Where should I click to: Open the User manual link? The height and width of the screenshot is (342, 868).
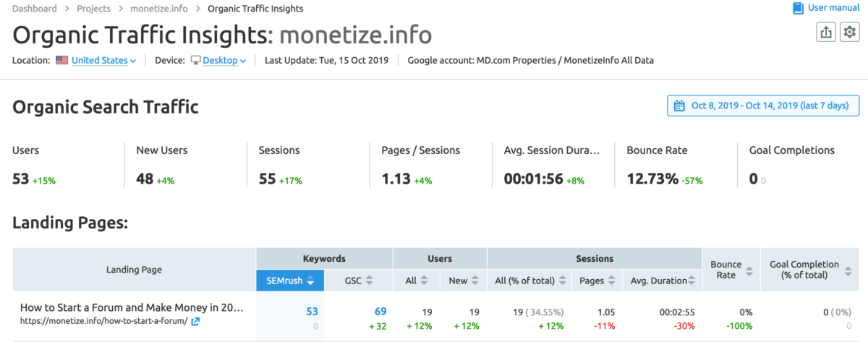point(832,9)
